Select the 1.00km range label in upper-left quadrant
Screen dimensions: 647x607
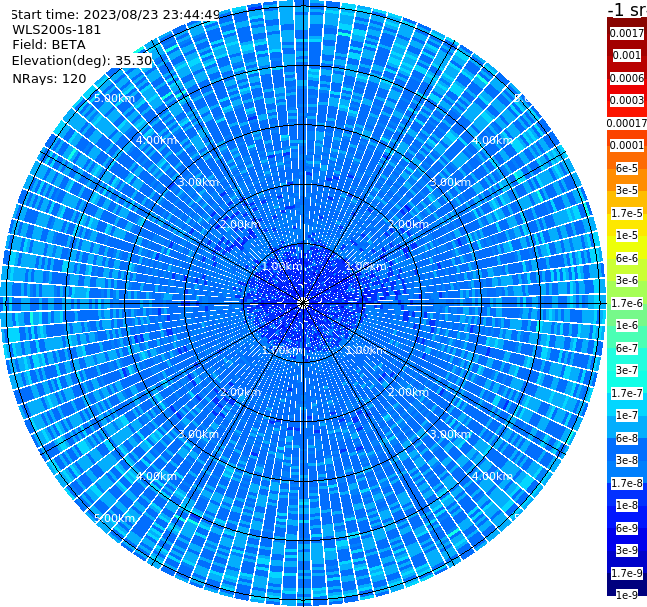pyautogui.click(x=282, y=266)
